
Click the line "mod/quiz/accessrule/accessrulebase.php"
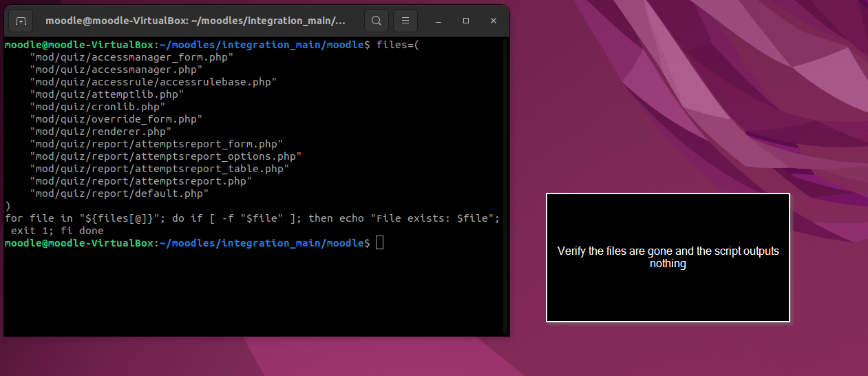pyautogui.click(x=153, y=82)
